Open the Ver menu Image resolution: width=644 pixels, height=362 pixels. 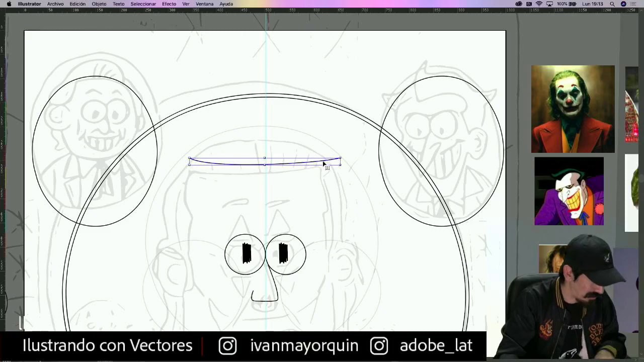186,4
